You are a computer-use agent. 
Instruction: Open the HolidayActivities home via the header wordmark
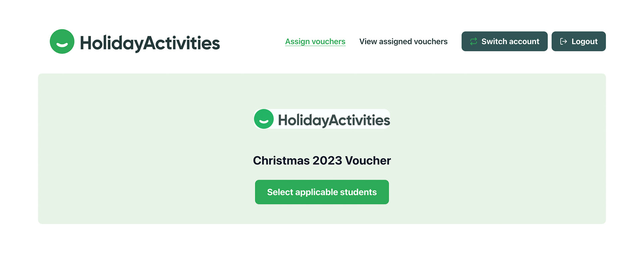150,41
